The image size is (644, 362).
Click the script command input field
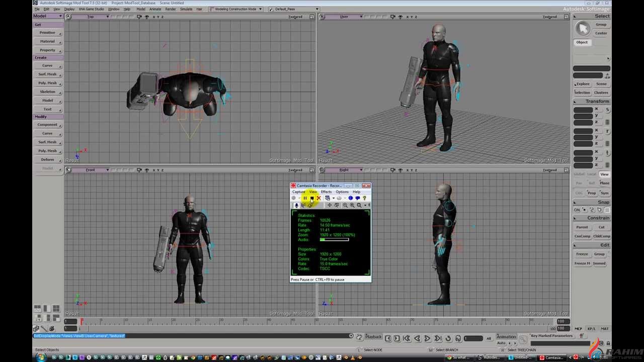coord(191,336)
